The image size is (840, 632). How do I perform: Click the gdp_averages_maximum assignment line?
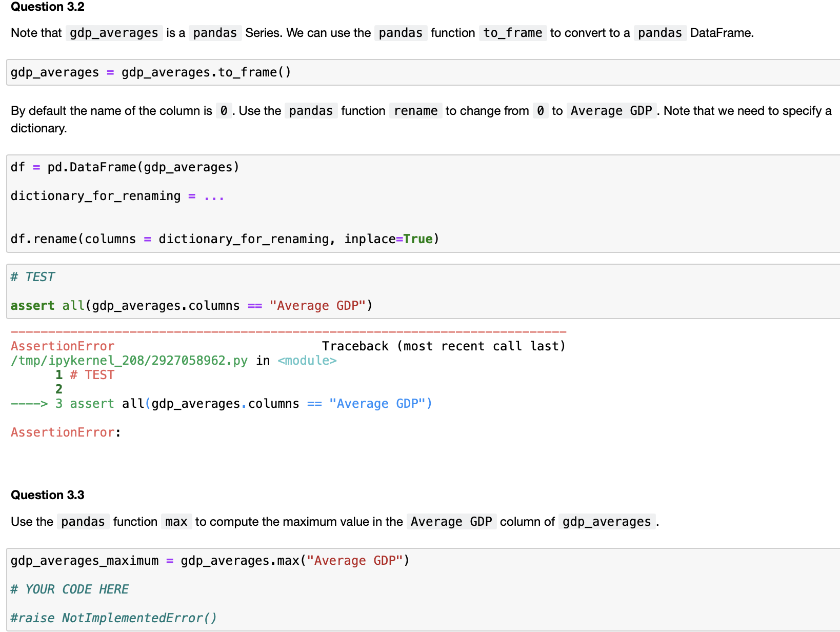[209, 560]
